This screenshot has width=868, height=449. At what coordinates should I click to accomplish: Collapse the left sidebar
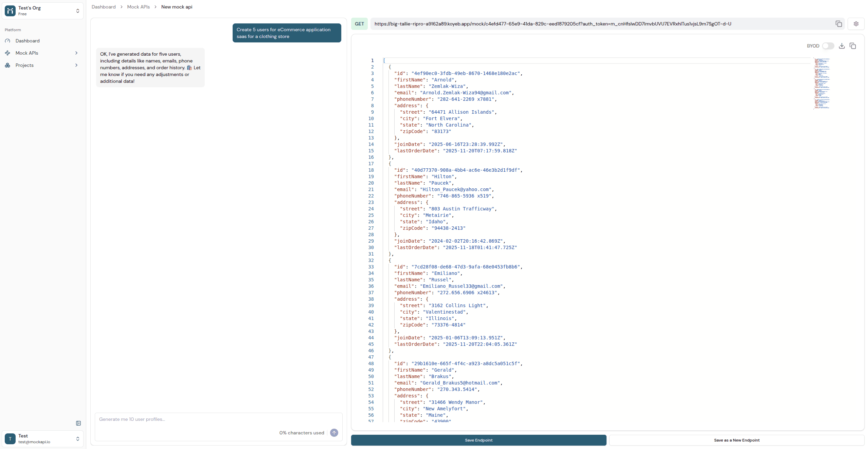click(x=78, y=423)
